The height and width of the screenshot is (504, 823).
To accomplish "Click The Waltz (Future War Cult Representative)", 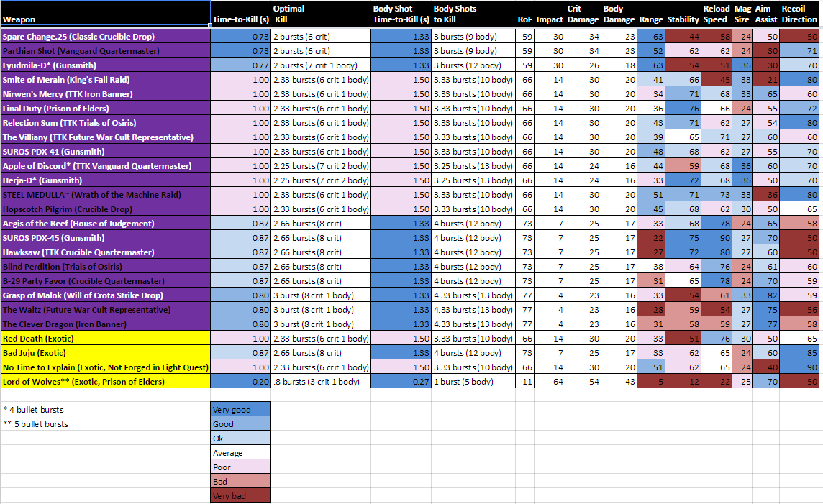I will pos(106,309).
